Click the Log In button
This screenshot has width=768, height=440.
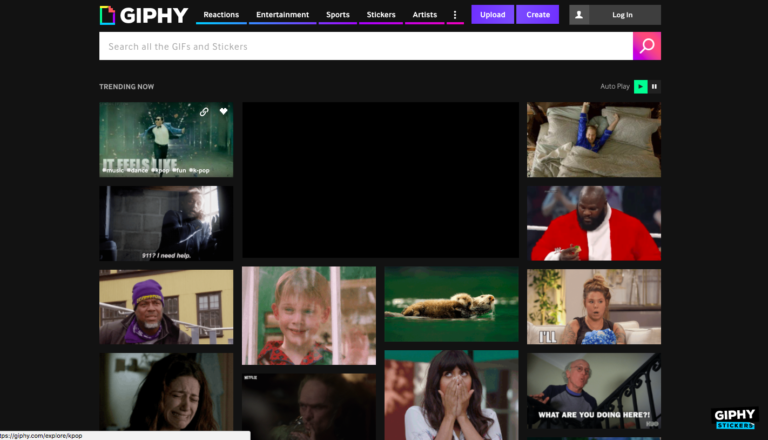(x=622, y=15)
